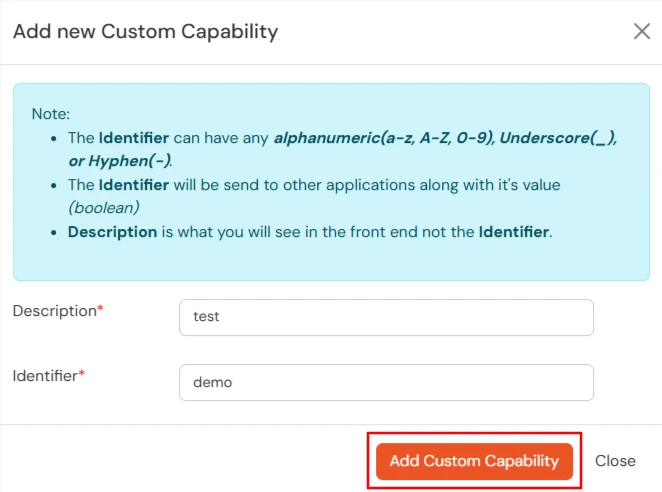The image size is (662, 492).
Task: Click the Note: heading in info box
Action: [x=51, y=114]
